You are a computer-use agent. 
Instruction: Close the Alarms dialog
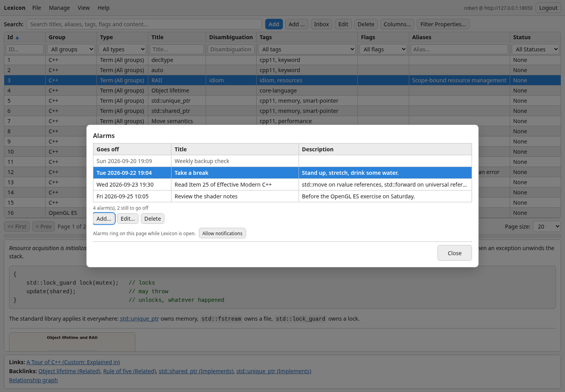454,253
